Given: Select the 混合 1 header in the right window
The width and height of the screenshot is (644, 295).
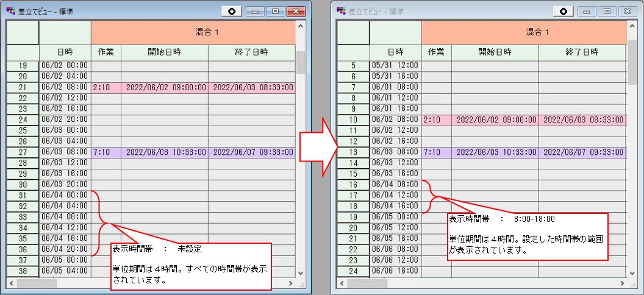Looking at the screenshot, I should point(524,32).
